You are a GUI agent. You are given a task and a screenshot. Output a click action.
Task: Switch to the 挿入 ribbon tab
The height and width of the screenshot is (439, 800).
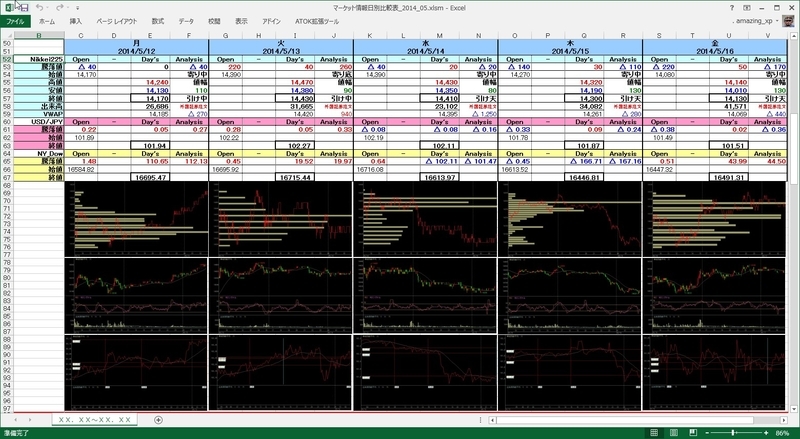coord(76,21)
